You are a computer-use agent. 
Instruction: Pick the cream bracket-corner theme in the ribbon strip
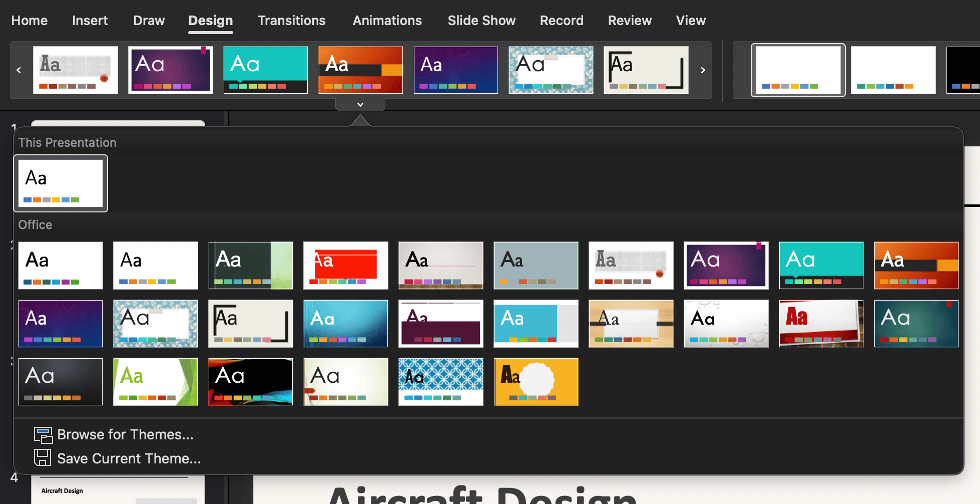point(646,70)
